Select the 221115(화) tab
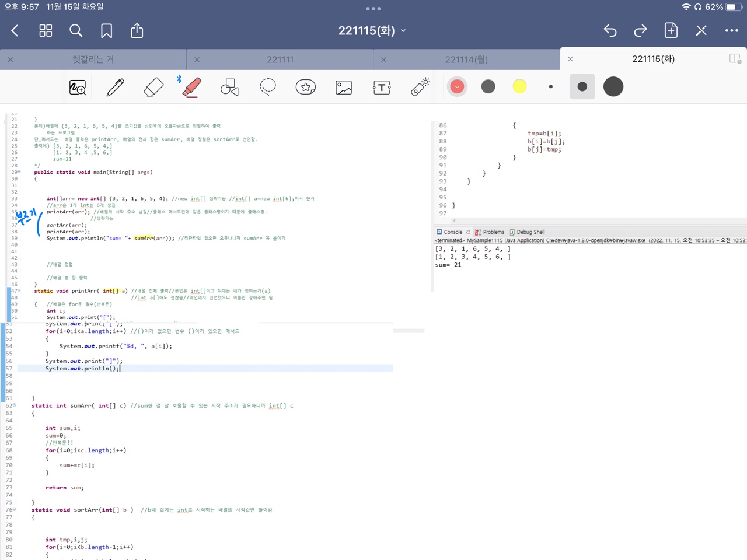This screenshot has height=560, width=747. coord(653,59)
